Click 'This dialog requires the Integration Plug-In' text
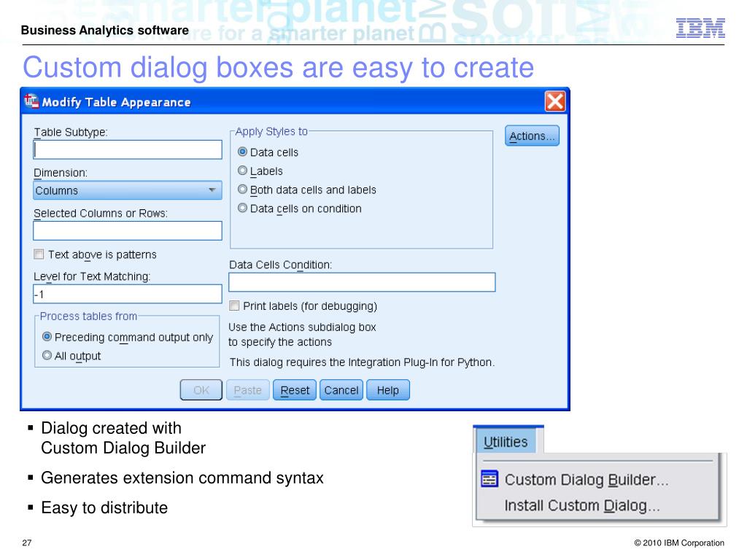Viewport: 747px width, 560px height. coord(362,362)
